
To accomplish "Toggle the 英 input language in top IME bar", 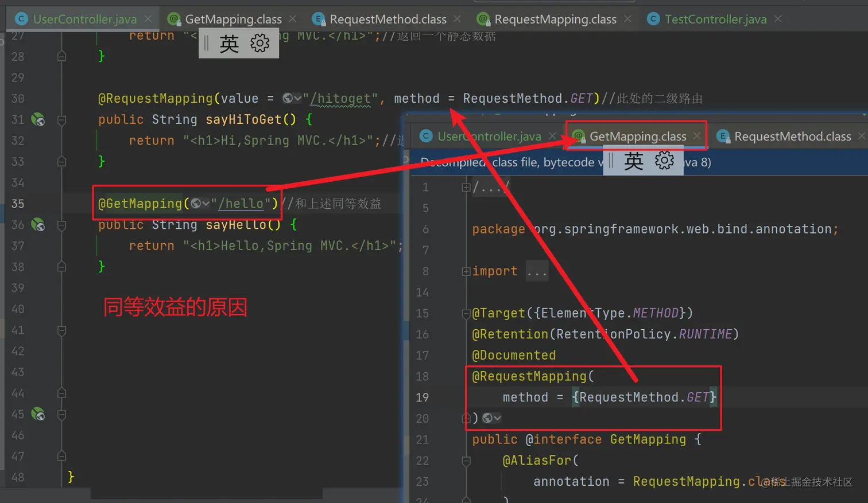I will click(229, 44).
